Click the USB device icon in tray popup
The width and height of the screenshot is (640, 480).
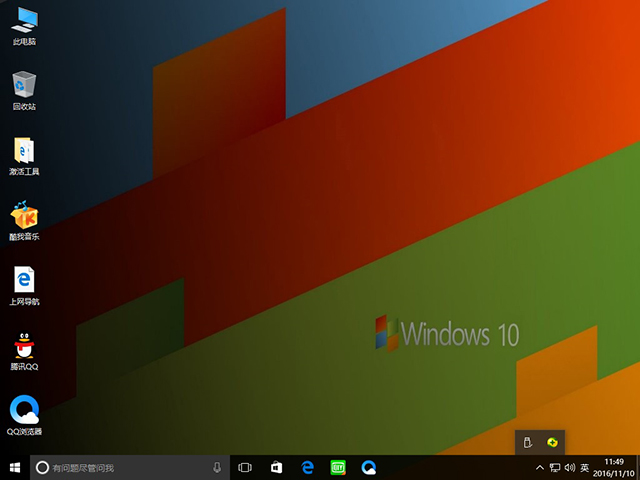click(x=528, y=442)
